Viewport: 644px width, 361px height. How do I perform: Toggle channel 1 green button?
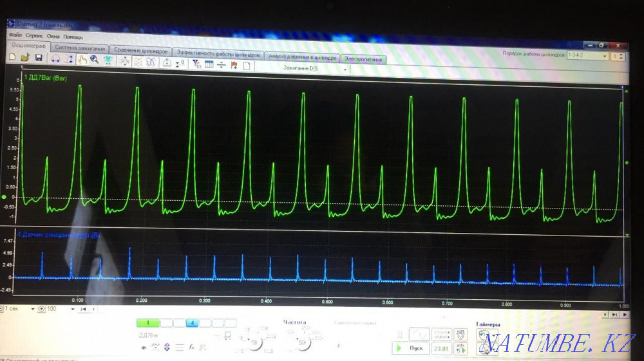click(147, 323)
